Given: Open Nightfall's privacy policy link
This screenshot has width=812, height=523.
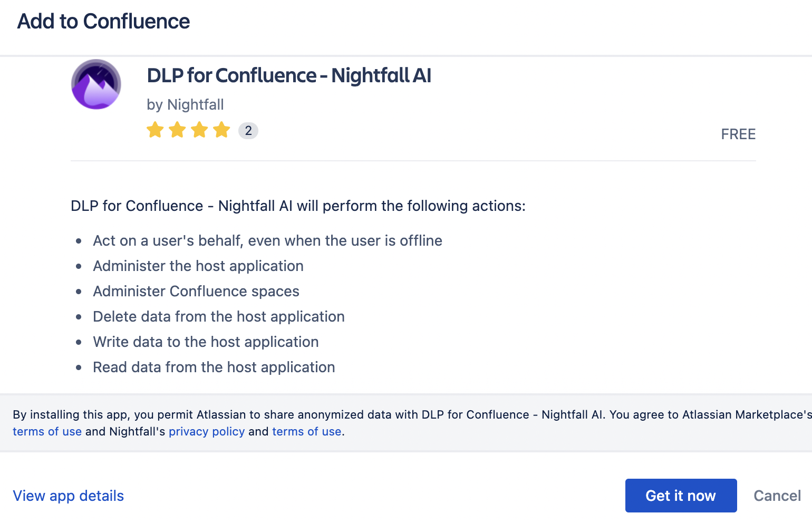Looking at the screenshot, I should click(207, 431).
